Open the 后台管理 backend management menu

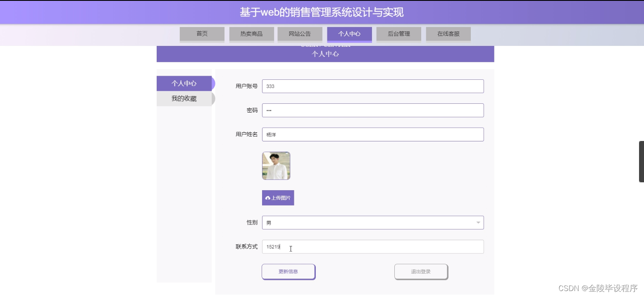[x=398, y=34]
